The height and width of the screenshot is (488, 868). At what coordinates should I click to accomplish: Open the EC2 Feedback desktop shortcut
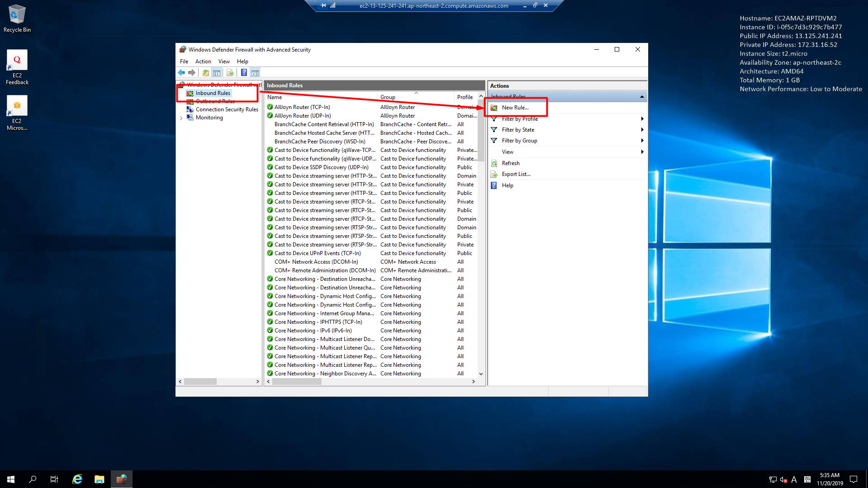pyautogui.click(x=17, y=67)
